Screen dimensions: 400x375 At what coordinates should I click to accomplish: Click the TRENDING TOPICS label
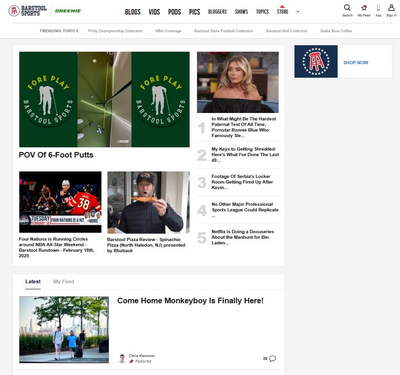59,31
